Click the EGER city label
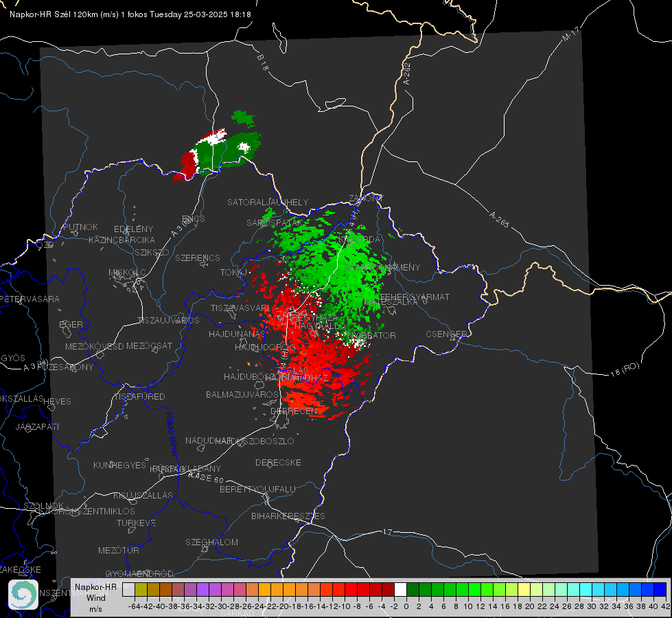Screen dimensions: 672x618 tap(71, 325)
